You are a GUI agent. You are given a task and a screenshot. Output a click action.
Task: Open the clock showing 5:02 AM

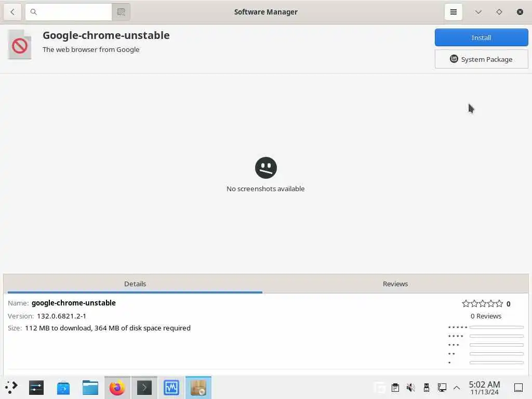485,388
